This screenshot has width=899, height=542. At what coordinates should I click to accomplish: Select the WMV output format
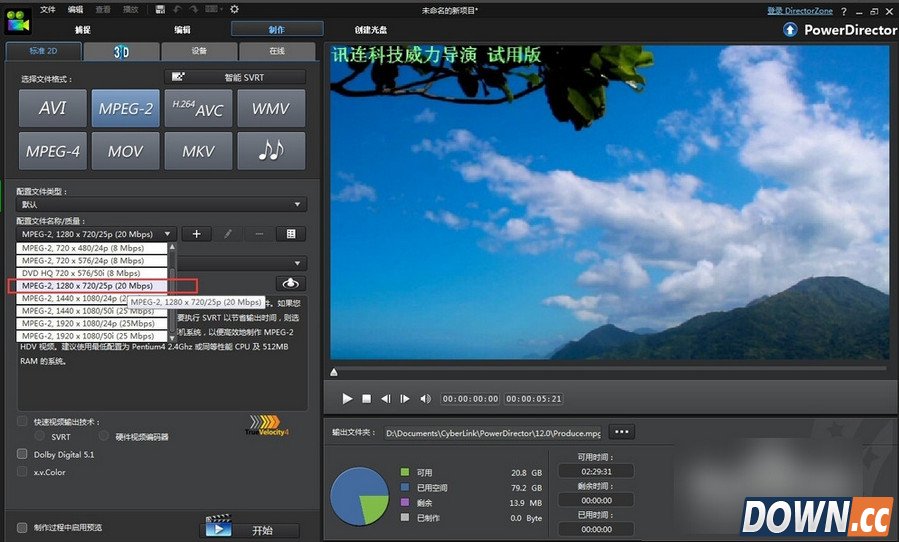(x=270, y=108)
